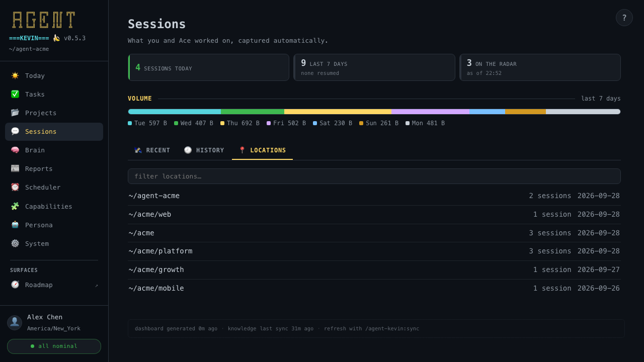
Task: Click the Sun 261 B legend entry
Action: pyautogui.click(x=379, y=123)
